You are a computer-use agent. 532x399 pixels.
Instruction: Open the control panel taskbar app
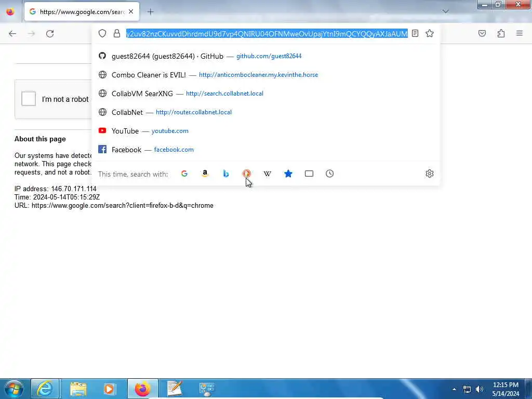(x=207, y=389)
